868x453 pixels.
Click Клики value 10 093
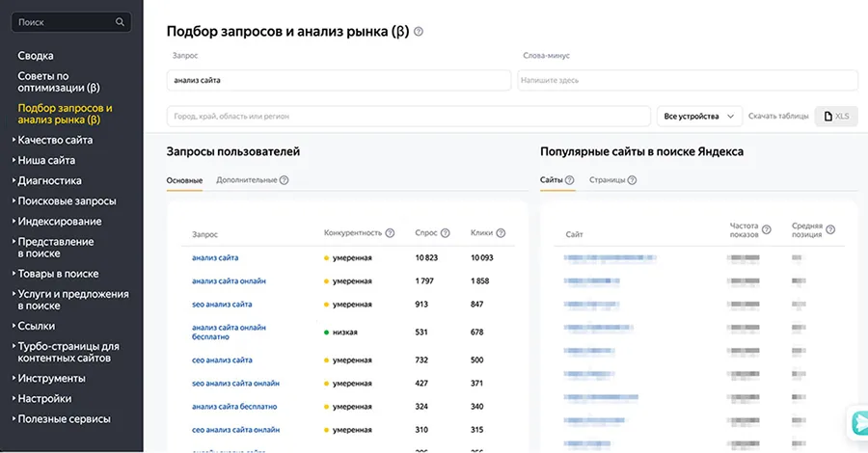[481, 257]
